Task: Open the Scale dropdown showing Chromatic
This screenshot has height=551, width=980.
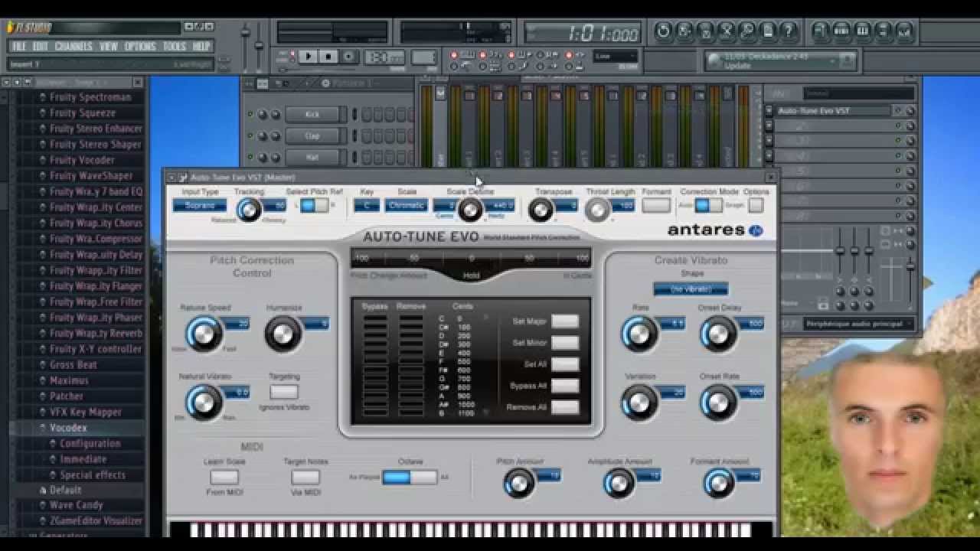Action: [x=406, y=205]
